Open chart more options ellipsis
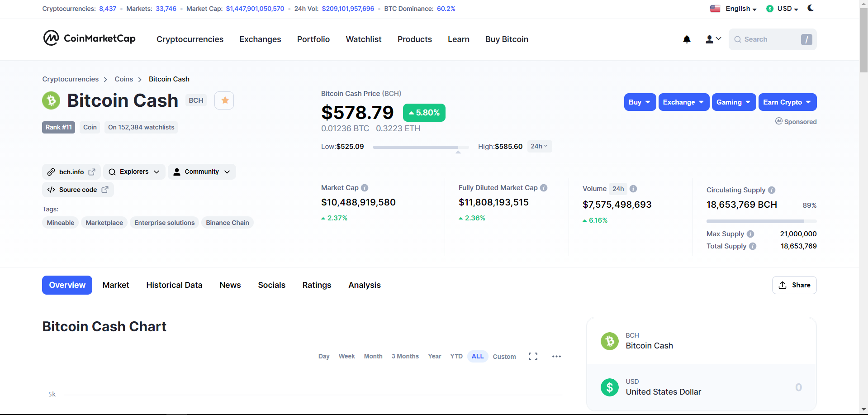 [556, 357]
